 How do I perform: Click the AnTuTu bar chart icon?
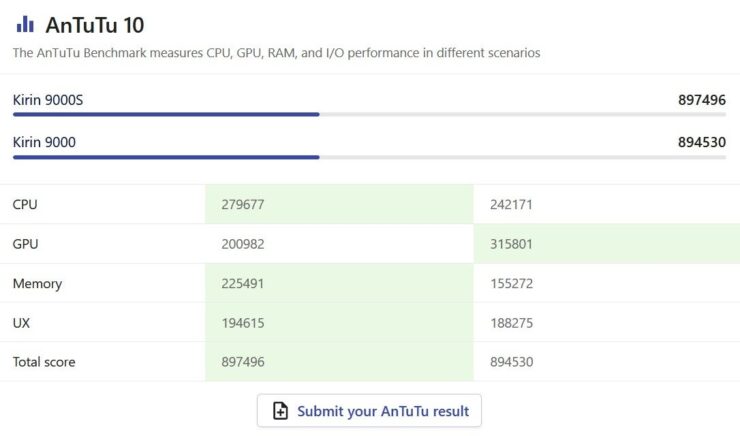[x=25, y=25]
